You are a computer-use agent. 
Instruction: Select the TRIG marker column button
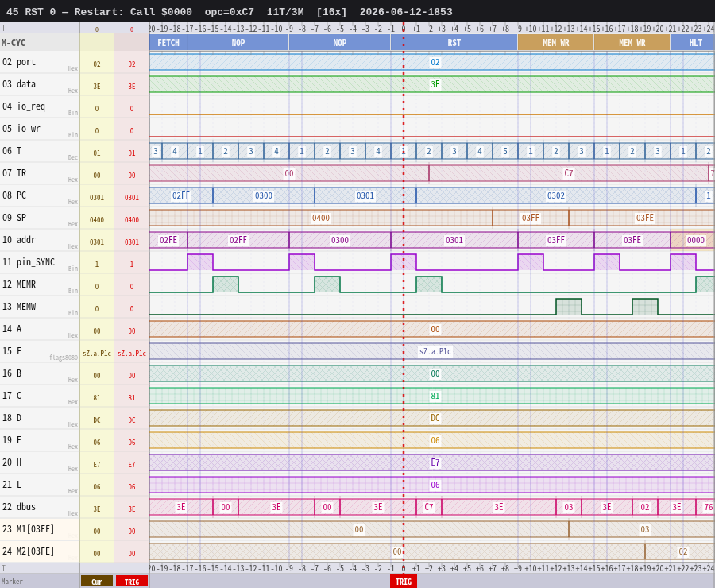click(132, 582)
